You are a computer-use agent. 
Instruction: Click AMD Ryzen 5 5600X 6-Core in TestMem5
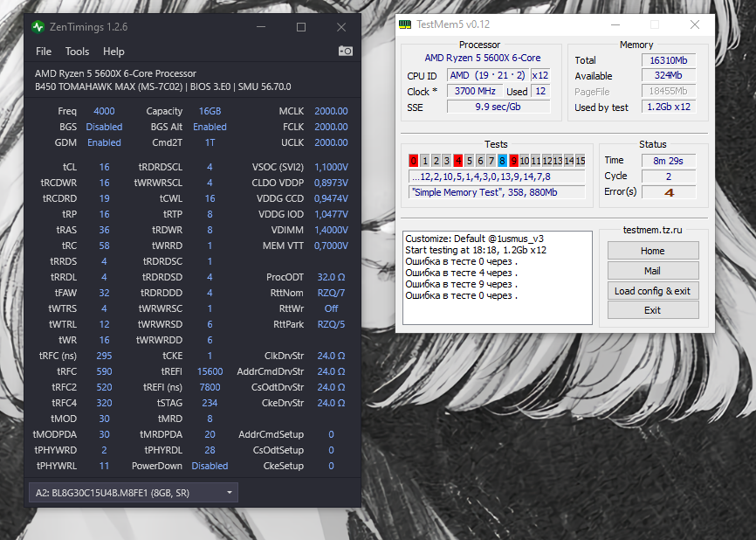pos(483,58)
